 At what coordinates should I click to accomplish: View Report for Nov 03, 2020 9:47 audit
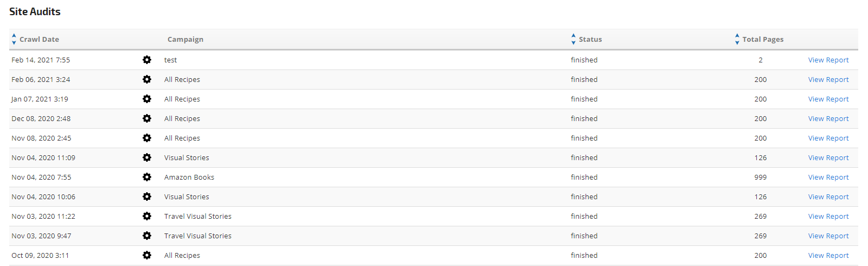pyautogui.click(x=828, y=236)
